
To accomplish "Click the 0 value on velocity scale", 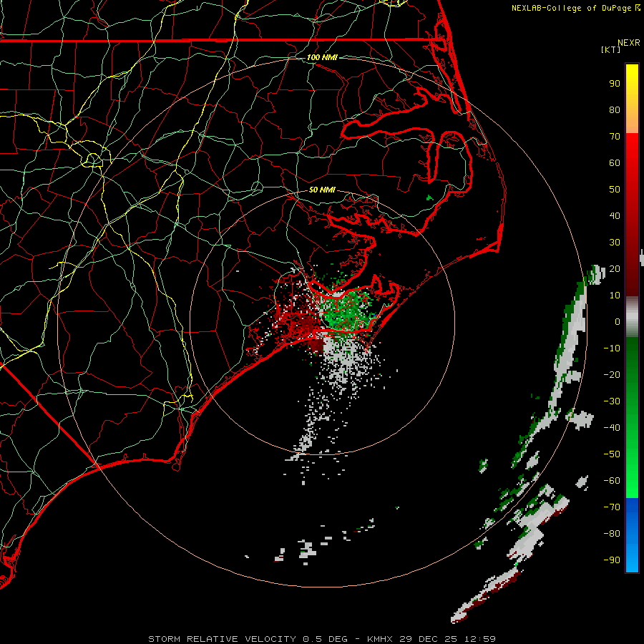I will coord(618,322).
